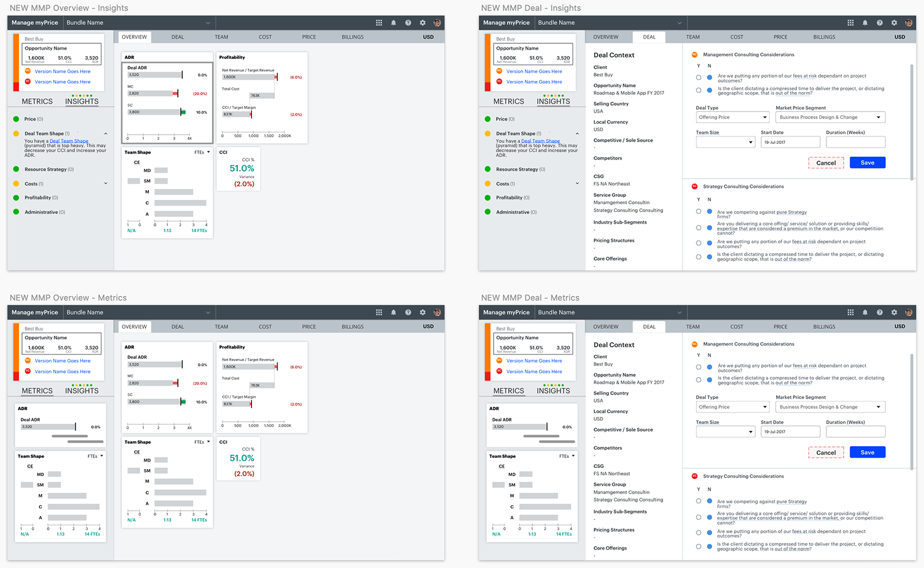Open settings gear in Overview - Metrics mockup
The height and width of the screenshot is (568, 924).
(x=423, y=312)
